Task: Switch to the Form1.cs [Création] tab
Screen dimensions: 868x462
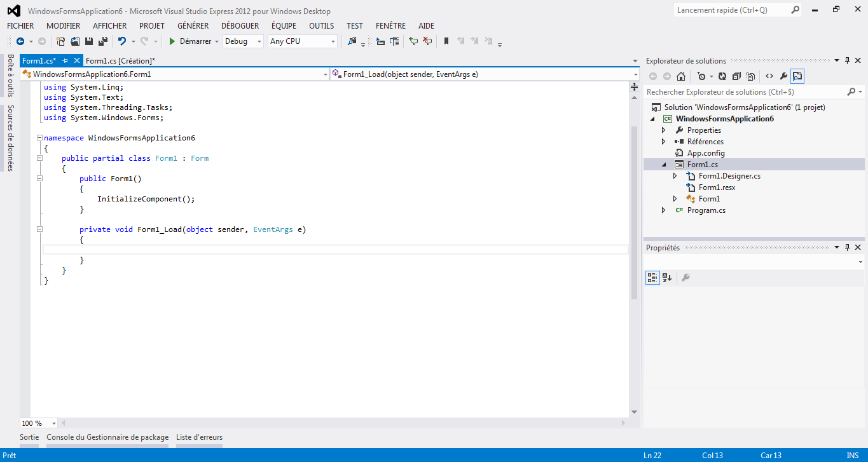Action: tap(120, 60)
